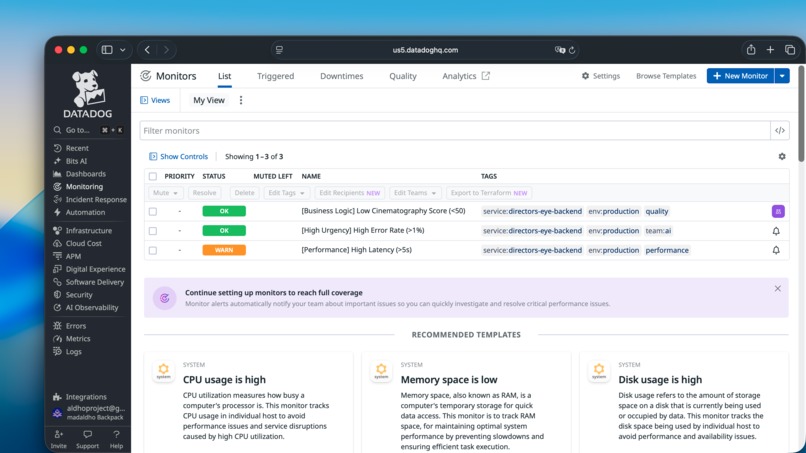Open Browse Templates link
This screenshot has height=453, width=806.
pyautogui.click(x=666, y=76)
